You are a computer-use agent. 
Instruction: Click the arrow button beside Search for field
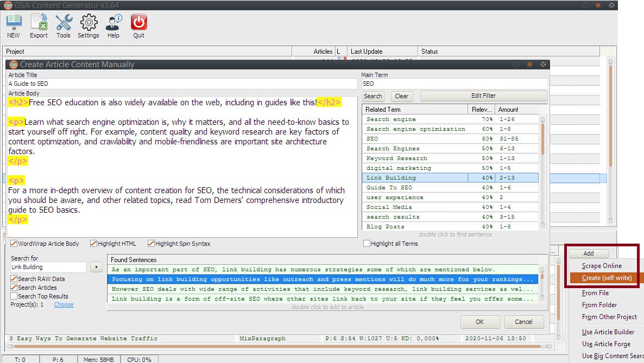[x=96, y=267]
